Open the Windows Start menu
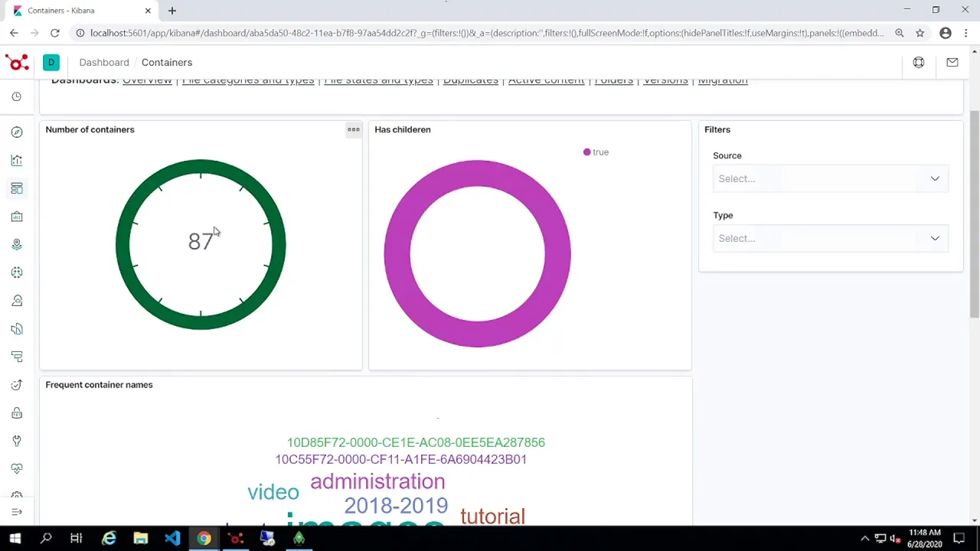This screenshot has width=980, height=551. tap(15, 539)
